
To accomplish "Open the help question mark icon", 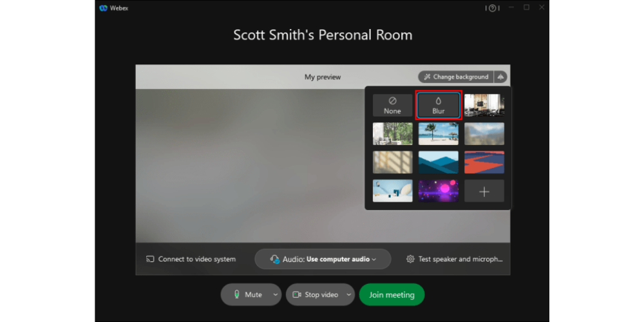I will pyautogui.click(x=493, y=8).
